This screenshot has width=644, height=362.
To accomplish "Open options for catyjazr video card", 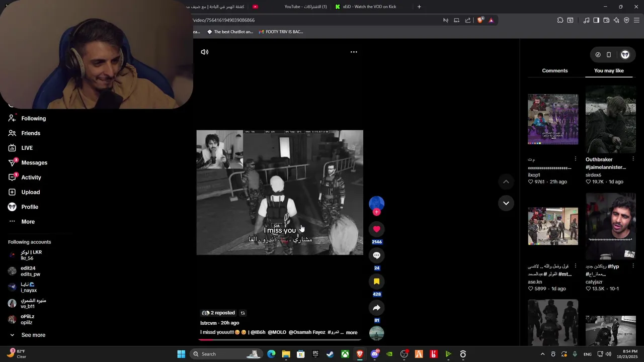I will point(633,266).
